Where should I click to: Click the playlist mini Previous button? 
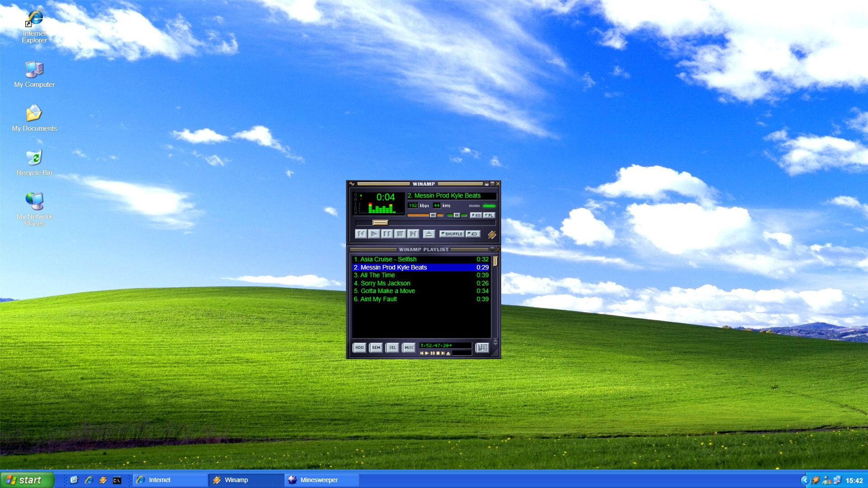click(x=422, y=353)
